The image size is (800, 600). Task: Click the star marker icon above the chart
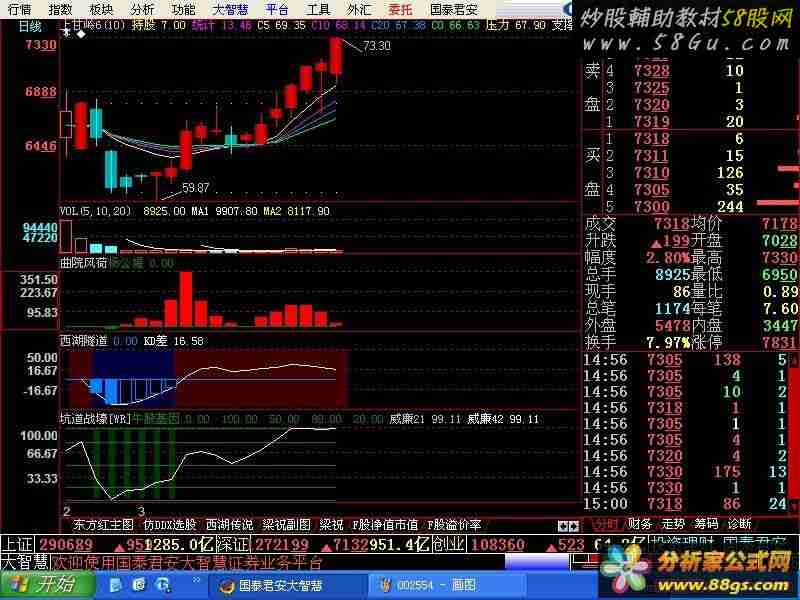click(66, 33)
